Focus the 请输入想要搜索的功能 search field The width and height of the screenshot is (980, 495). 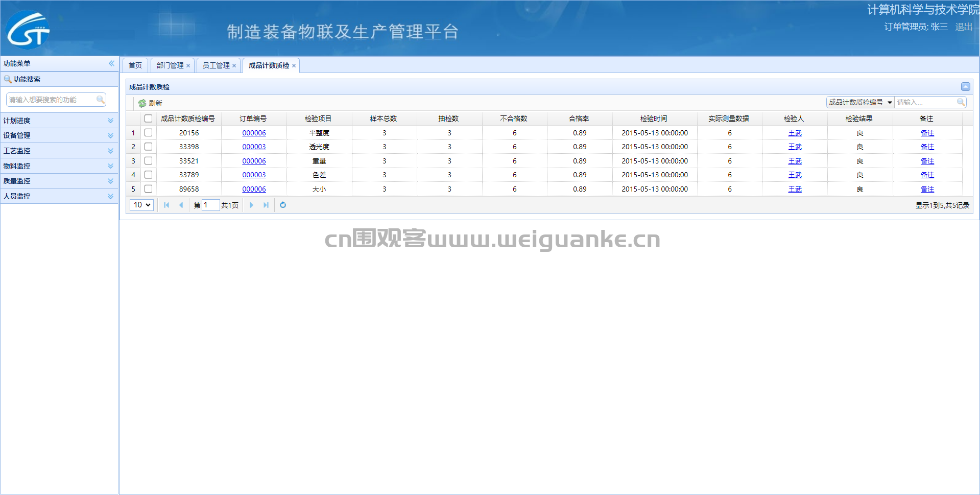coord(51,100)
